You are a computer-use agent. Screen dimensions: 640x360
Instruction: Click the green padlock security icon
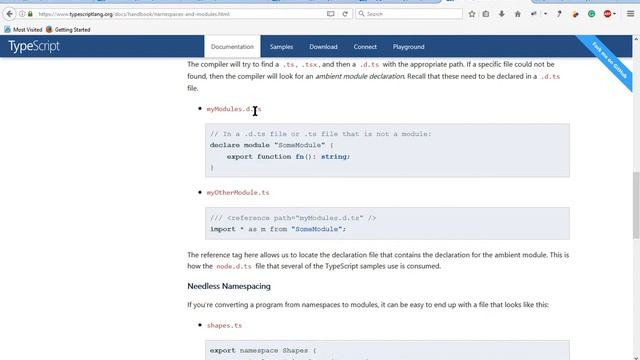[30, 14]
